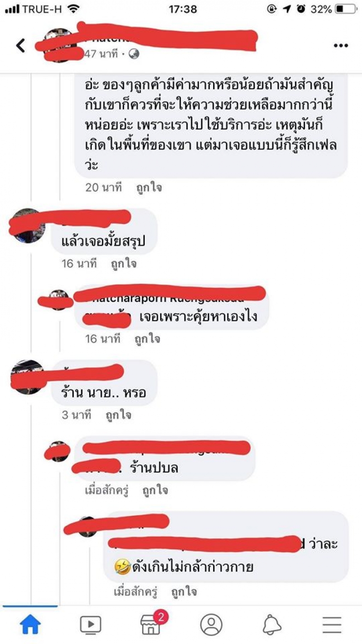
Task: Tap commenter avatar beside ร้าน นาย.. หรอ
Action: (27, 377)
